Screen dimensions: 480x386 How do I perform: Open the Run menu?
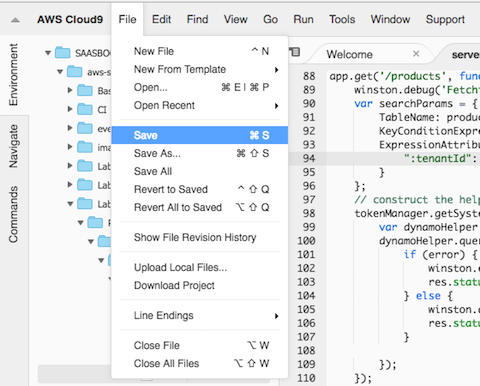click(x=303, y=19)
